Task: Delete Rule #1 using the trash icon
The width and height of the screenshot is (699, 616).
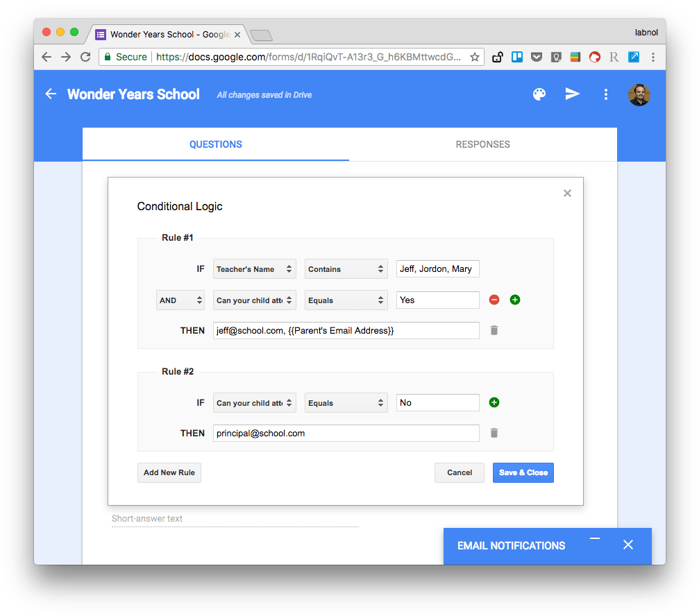Action: tap(494, 330)
